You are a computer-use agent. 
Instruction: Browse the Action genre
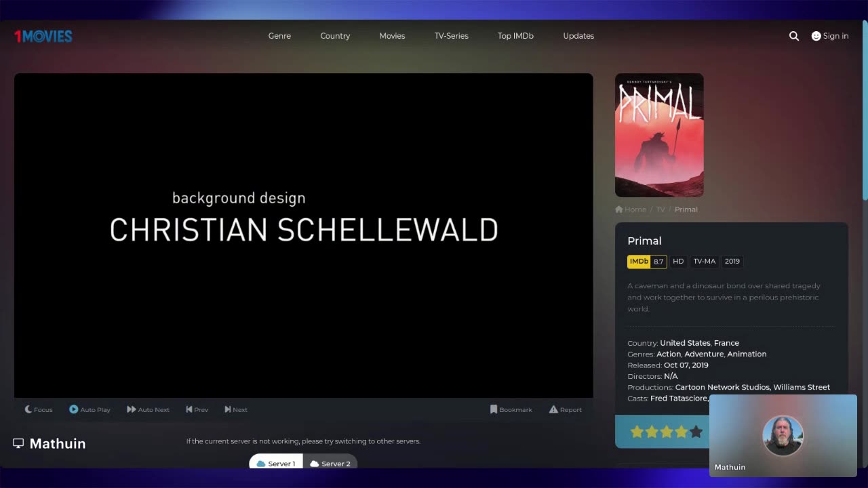[x=669, y=354]
